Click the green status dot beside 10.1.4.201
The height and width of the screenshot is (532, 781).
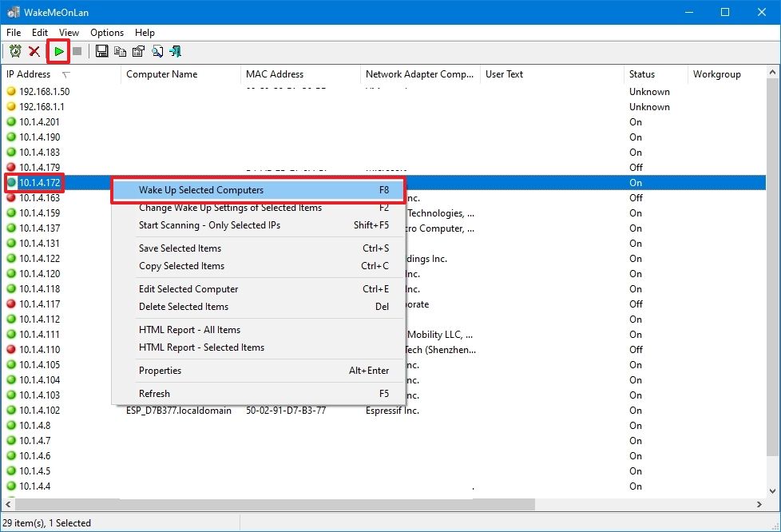click(10, 121)
